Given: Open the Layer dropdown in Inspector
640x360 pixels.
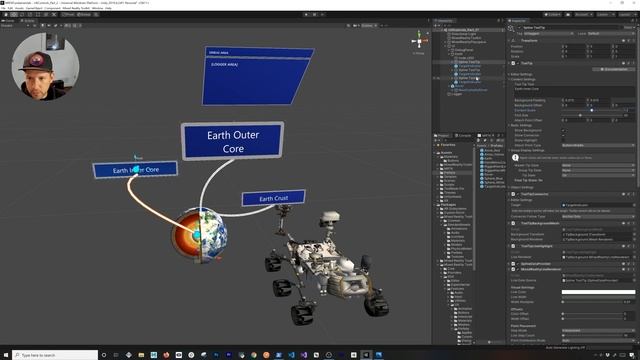Looking at the screenshot, I should click(x=611, y=33).
